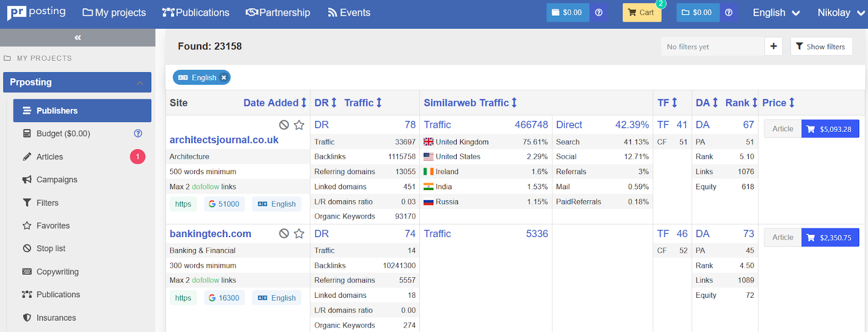
Task: Click Google 16300 tag
Action: [x=224, y=298]
